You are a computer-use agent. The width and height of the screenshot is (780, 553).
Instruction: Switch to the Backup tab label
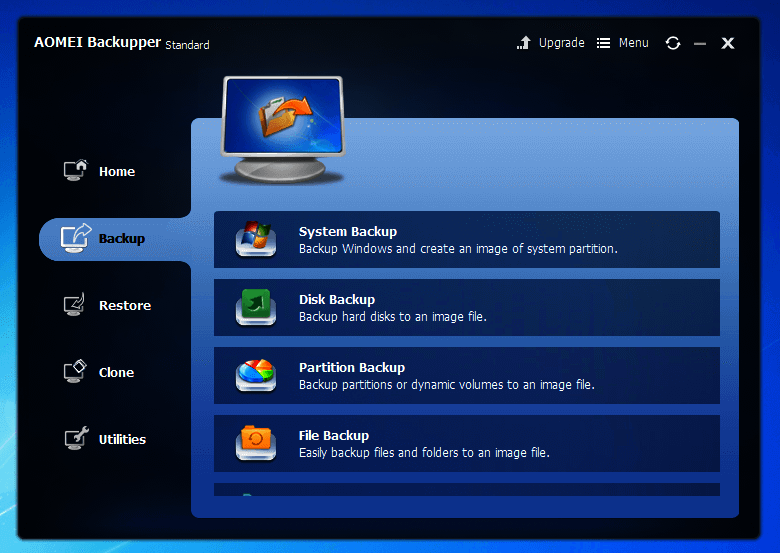pyautogui.click(x=122, y=239)
